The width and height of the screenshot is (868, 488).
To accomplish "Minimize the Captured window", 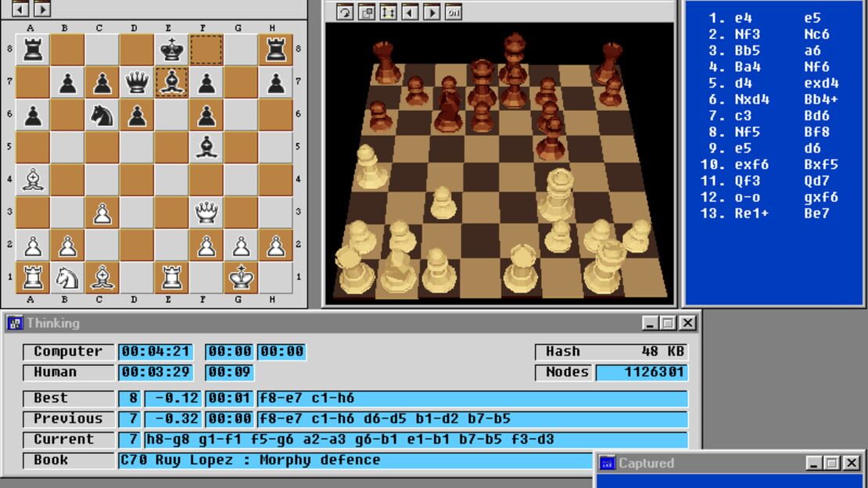I will [x=813, y=462].
